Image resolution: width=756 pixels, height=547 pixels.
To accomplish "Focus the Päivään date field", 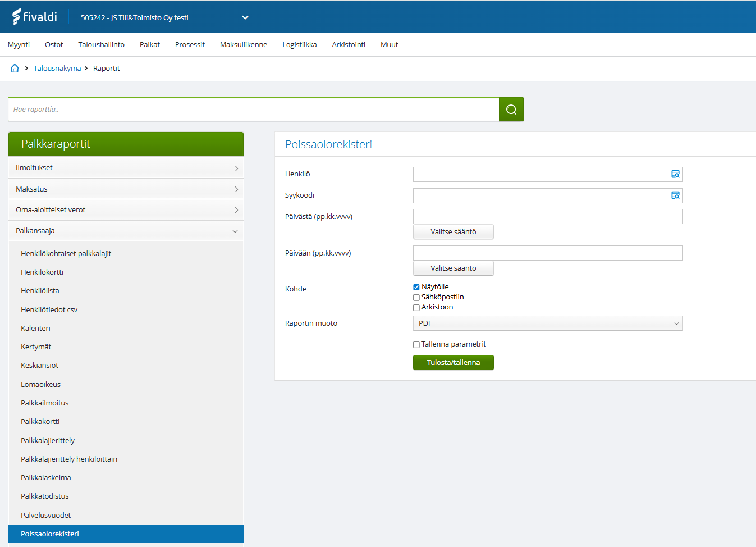I will coord(548,253).
